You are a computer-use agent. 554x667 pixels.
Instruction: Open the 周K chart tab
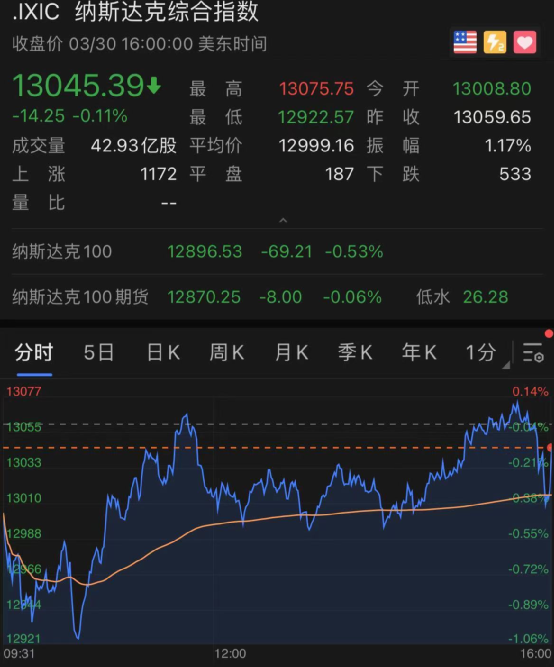(227, 353)
